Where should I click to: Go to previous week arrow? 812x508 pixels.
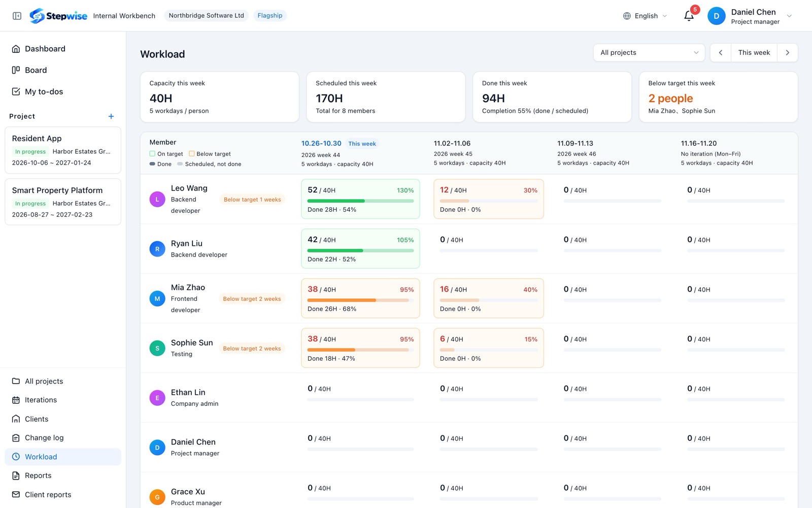(x=721, y=52)
